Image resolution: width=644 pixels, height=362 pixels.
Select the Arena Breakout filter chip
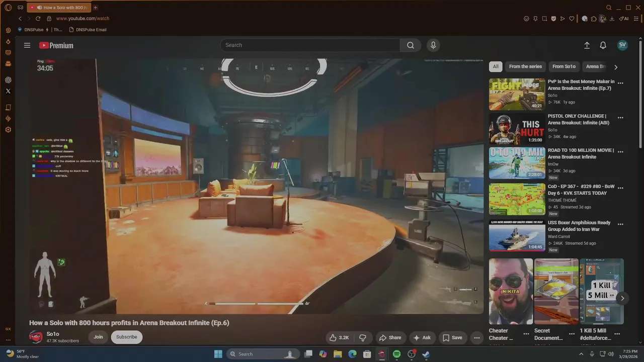pos(596,66)
